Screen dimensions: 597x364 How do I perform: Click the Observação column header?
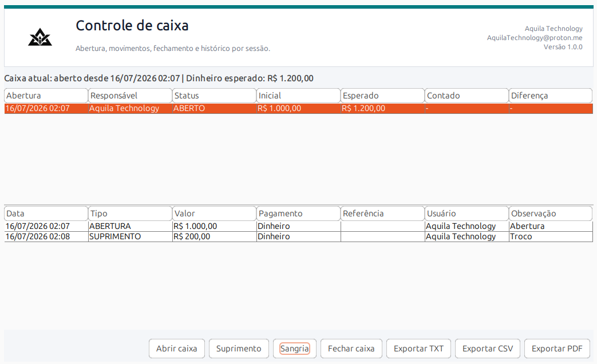[x=551, y=213]
